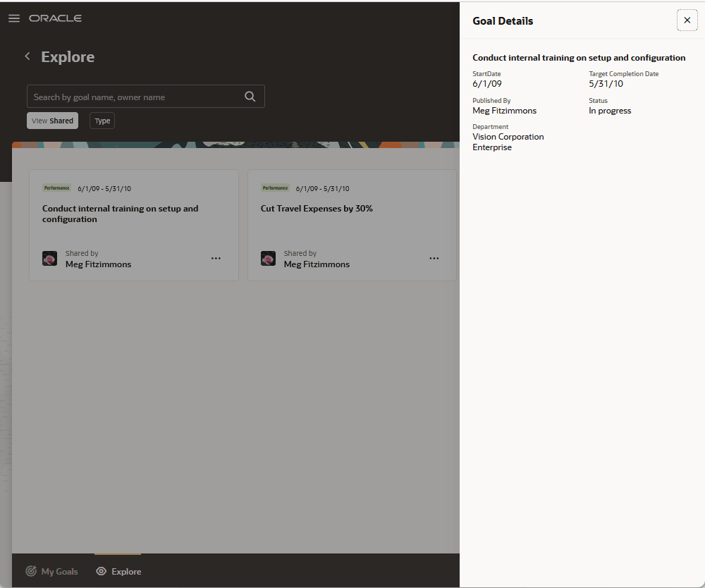Image resolution: width=705 pixels, height=588 pixels.
Task: Click the Explore page heading
Action: (x=68, y=56)
